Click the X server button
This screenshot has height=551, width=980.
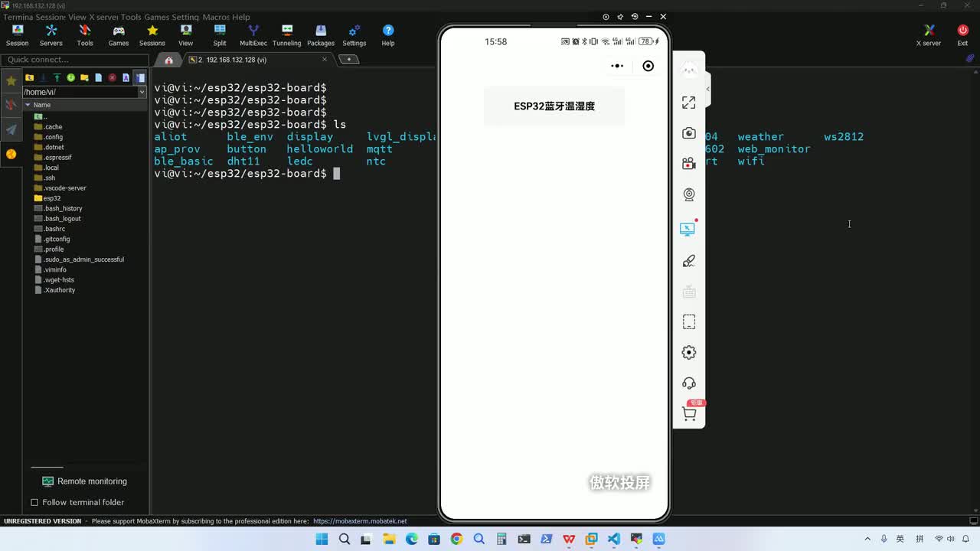(x=929, y=35)
